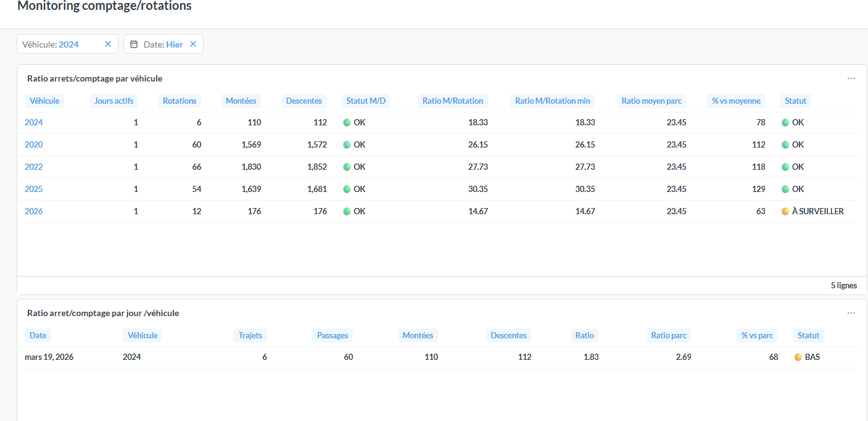Click the Jours actifs column header
Screen dimensions: 868x421
point(114,101)
